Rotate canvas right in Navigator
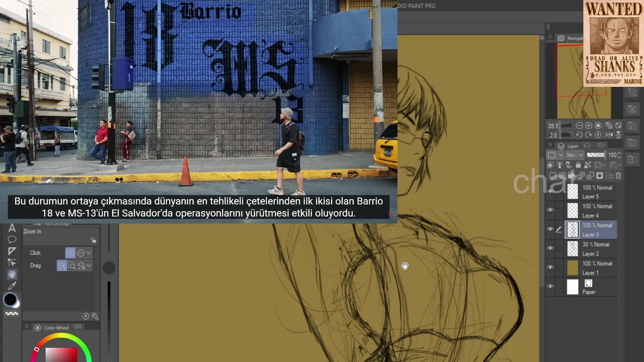Image resolution: width=644 pixels, height=362 pixels. coord(589,135)
